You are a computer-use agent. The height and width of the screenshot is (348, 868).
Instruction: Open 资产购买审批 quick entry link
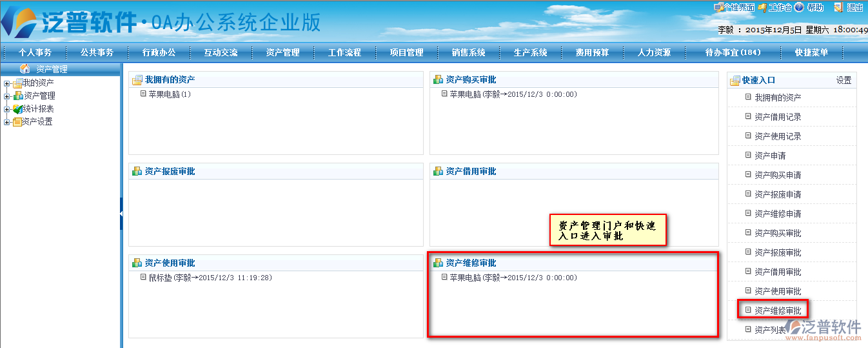click(778, 233)
